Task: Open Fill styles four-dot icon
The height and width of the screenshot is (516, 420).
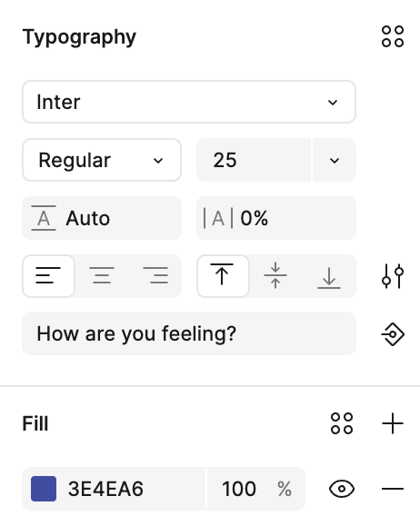Action: (x=342, y=423)
